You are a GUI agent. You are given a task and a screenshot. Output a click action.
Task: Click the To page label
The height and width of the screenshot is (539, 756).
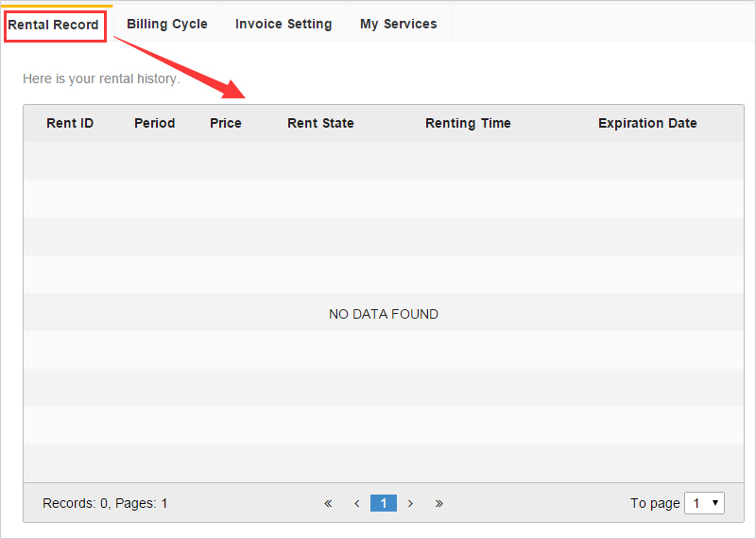click(x=655, y=503)
